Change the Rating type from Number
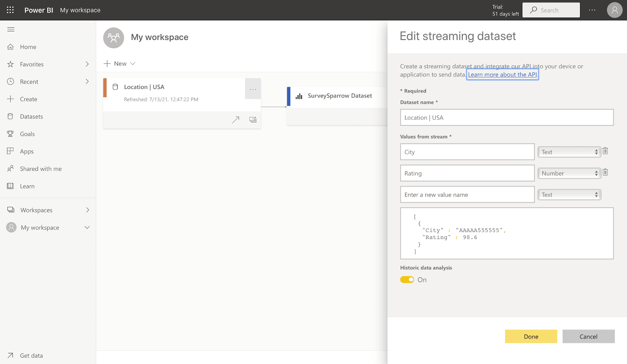 pos(569,174)
